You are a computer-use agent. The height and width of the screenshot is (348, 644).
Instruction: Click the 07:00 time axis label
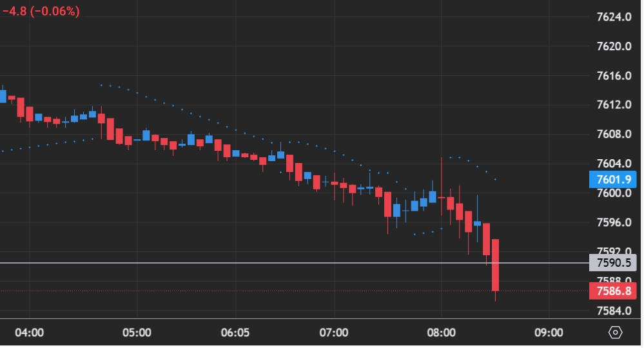click(334, 333)
